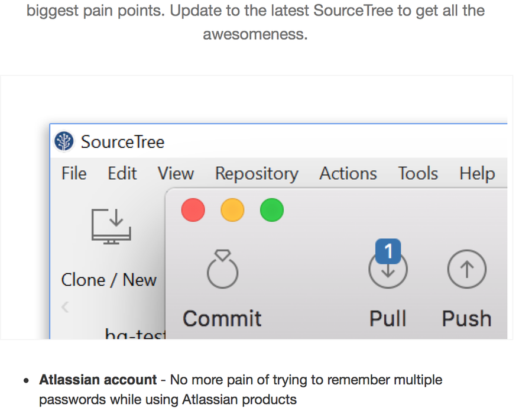This screenshot has width=532, height=414.
Task: Open the Help menu
Action: [477, 174]
